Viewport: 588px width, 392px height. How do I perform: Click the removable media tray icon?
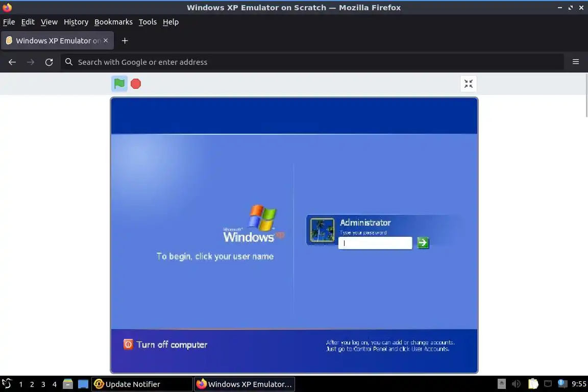(x=501, y=384)
